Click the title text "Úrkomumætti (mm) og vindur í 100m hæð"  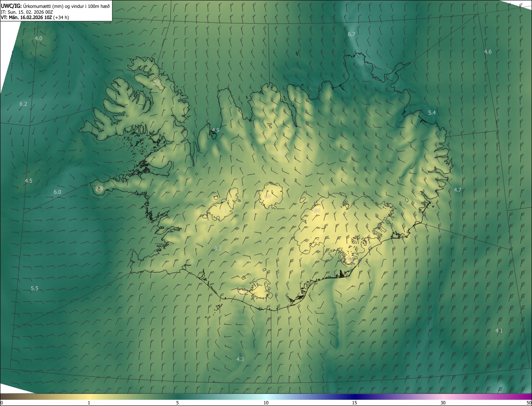coord(66,6)
